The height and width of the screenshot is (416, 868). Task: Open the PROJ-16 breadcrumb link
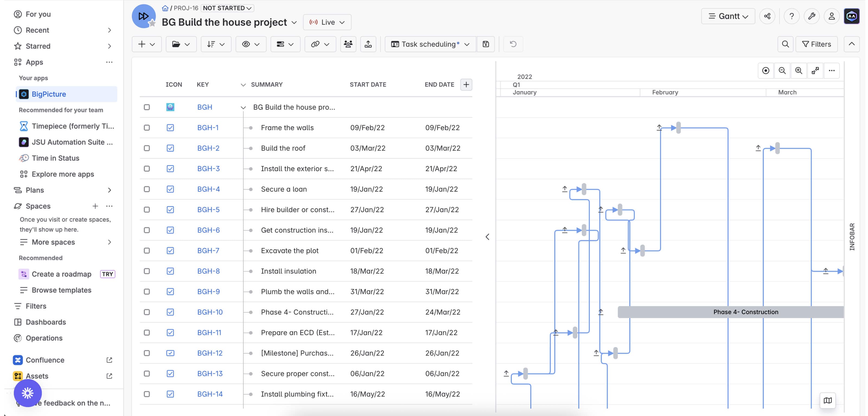(x=186, y=8)
